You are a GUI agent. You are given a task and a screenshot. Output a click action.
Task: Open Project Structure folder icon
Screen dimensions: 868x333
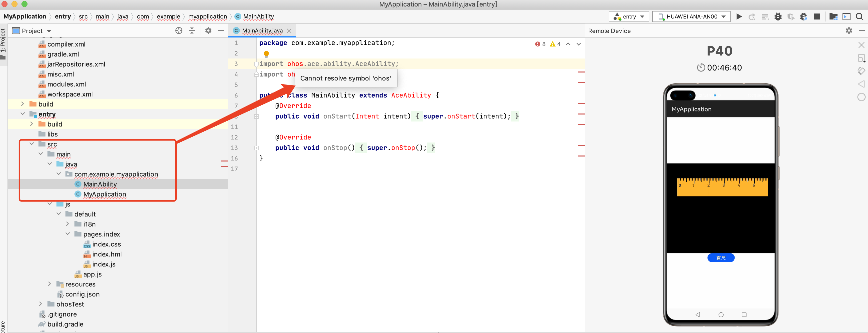[833, 16]
